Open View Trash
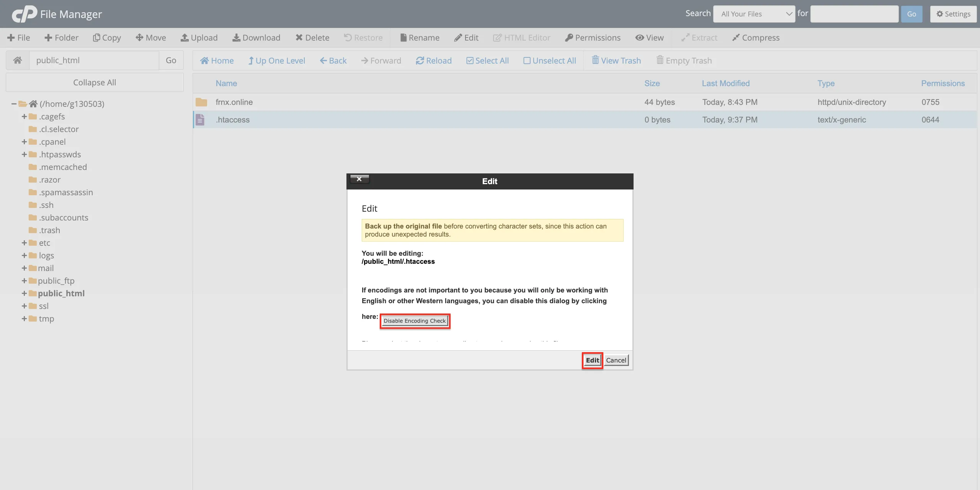Screen dimensions: 980x490 point(616,60)
